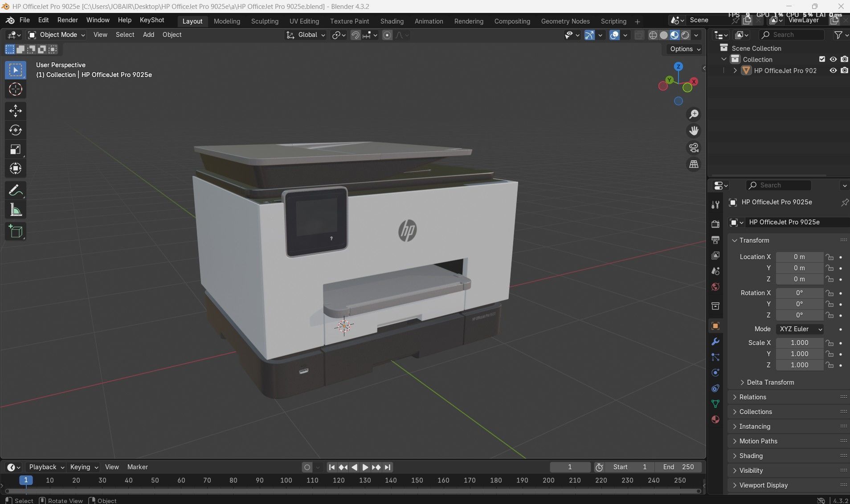Open the Tool properties tab
The image size is (850, 504).
point(715,204)
